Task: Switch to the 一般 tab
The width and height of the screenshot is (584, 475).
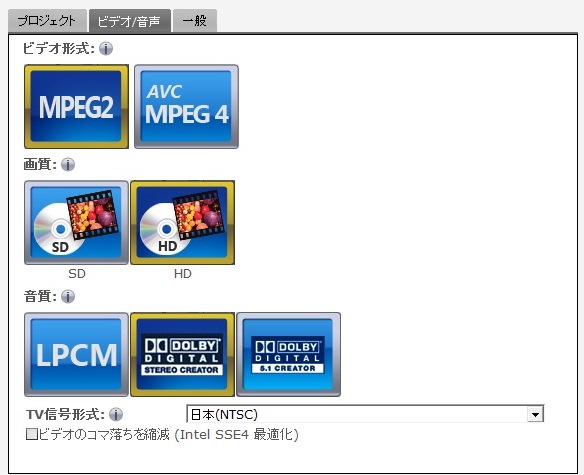Action: click(x=195, y=20)
